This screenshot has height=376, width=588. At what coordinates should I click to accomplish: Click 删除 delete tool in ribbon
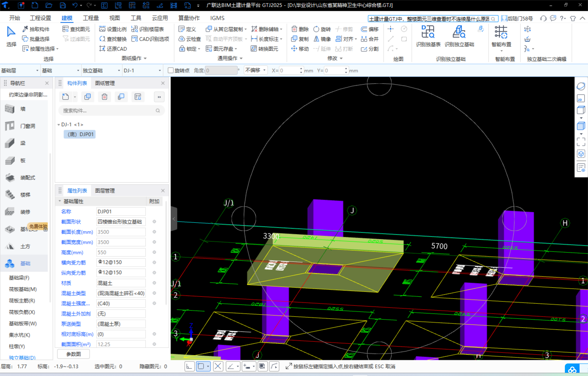click(x=300, y=29)
